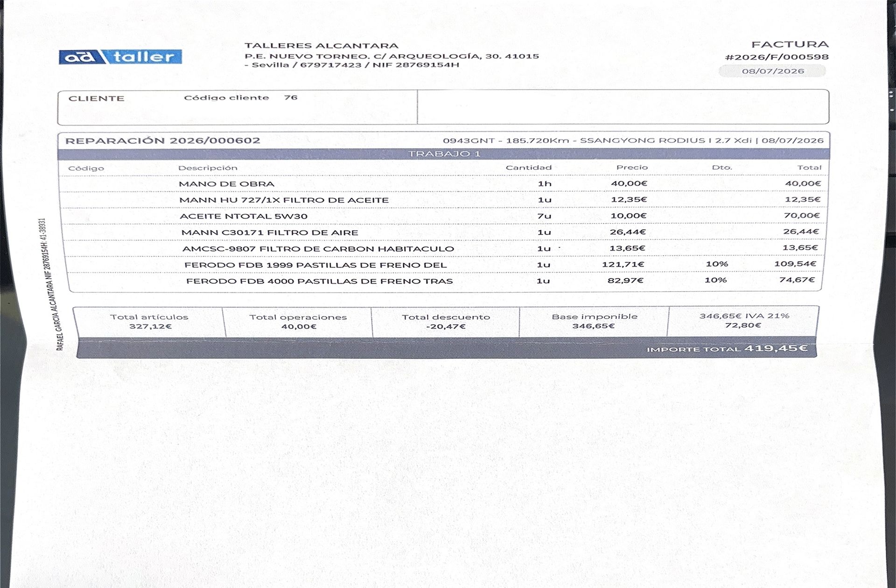Viewport: 896px width, 588px height.
Task: Select the Dto. column header
Action: (722, 167)
